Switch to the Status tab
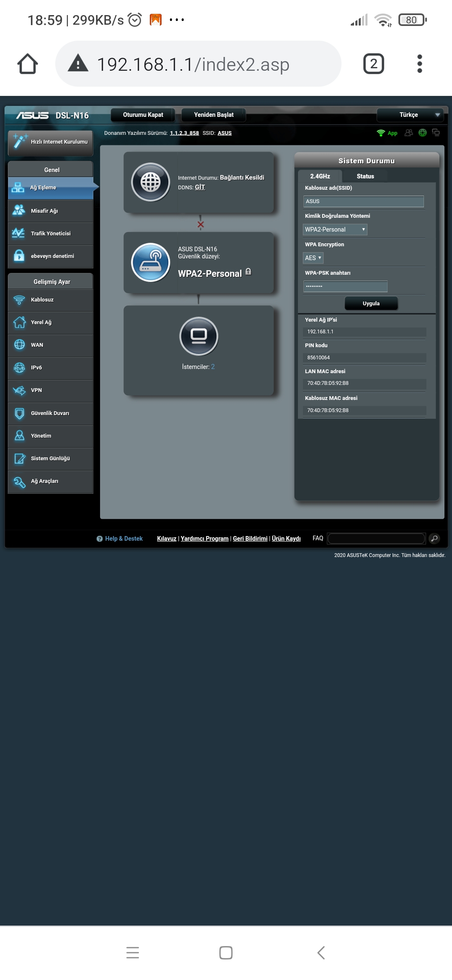This screenshot has width=452, height=980. coord(365,176)
